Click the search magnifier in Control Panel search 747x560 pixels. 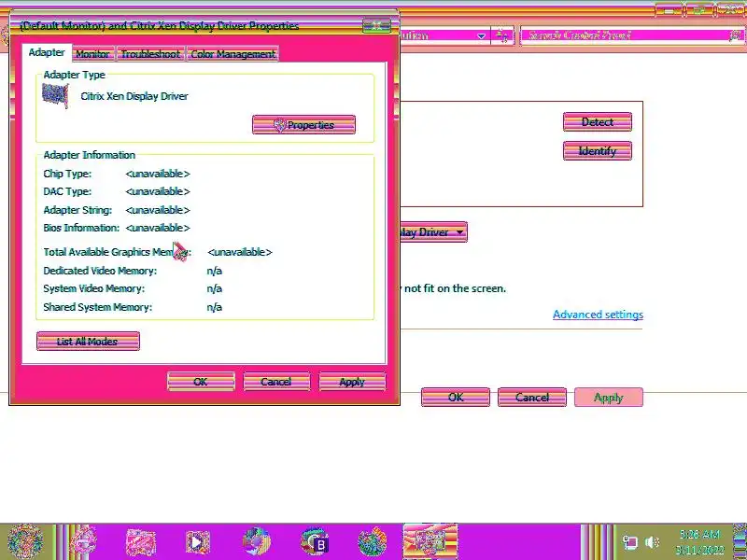pos(736,35)
